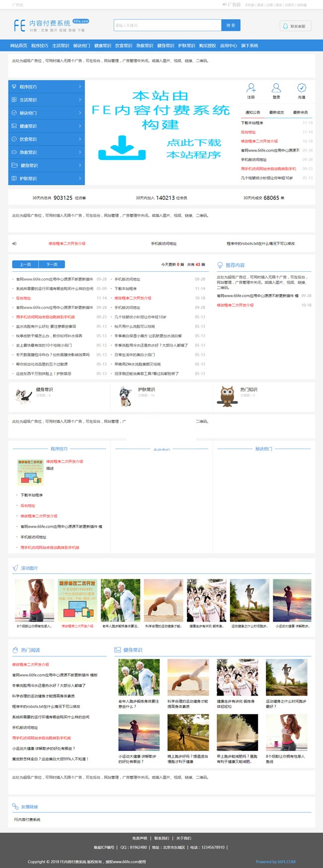Click the bell icon in 联系客服 button
The height and width of the screenshot is (868, 323).
pyautogui.click(x=286, y=26)
